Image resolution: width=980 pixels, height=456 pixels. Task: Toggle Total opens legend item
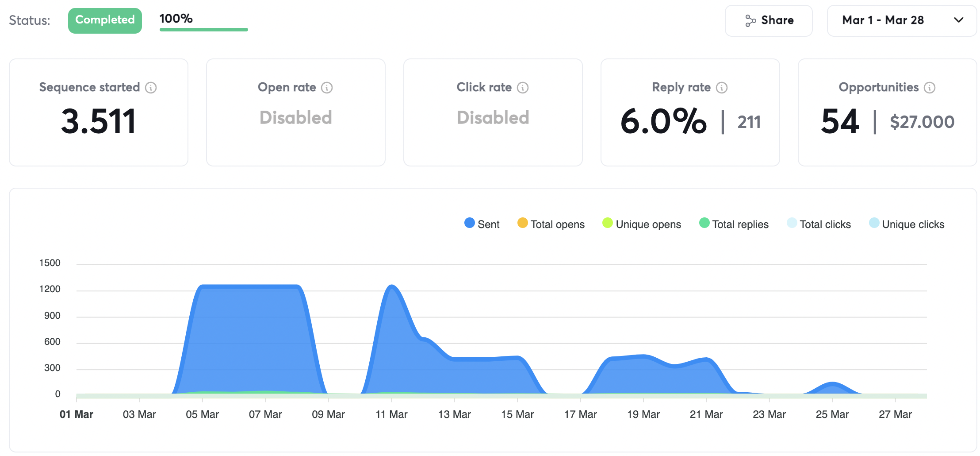click(x=551, y=224)
